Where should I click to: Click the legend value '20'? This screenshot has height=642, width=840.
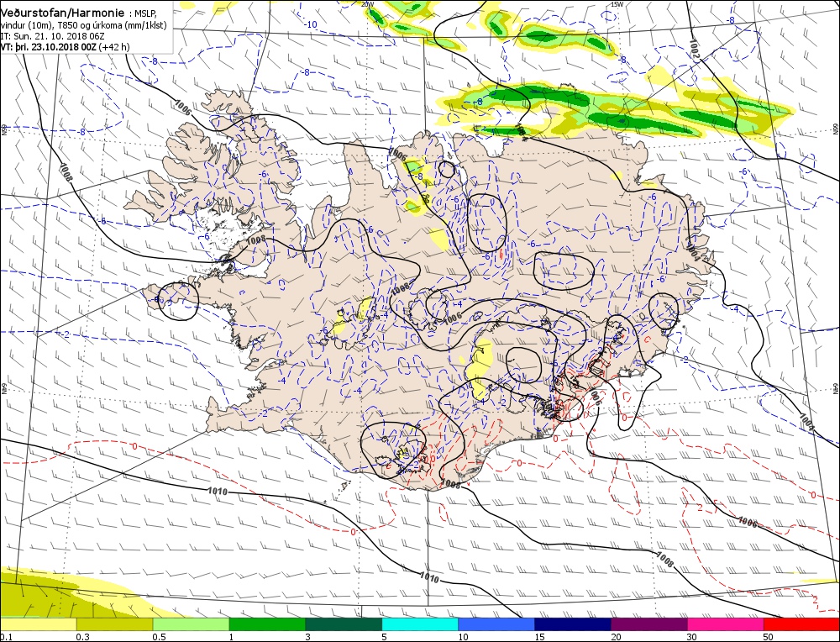tap(616, 637)
